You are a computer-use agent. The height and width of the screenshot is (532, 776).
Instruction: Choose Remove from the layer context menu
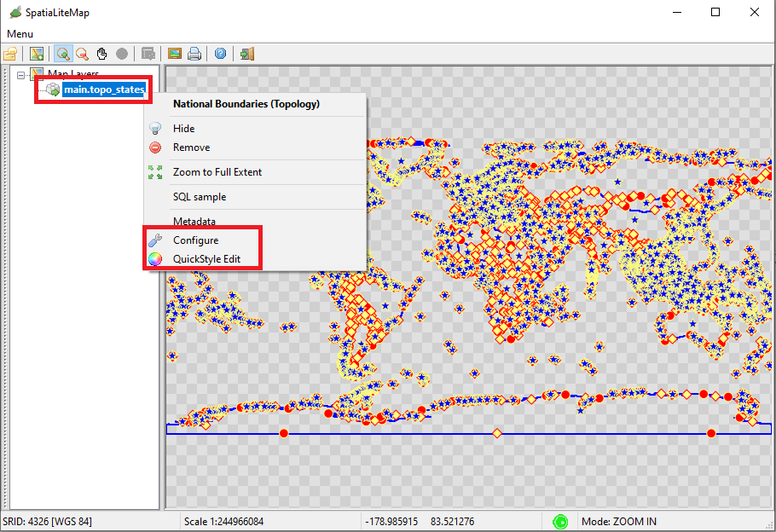(192, 147)
